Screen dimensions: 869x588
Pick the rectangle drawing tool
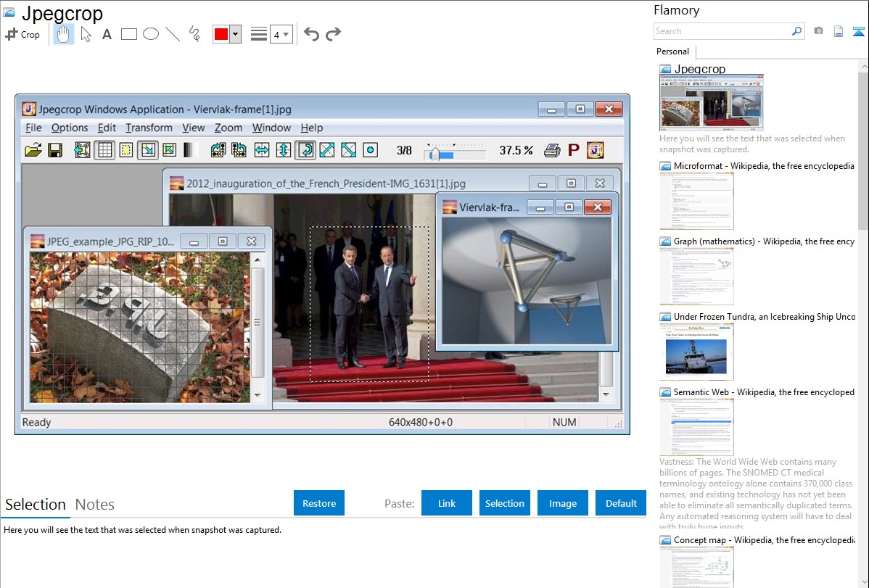[128, 34]
